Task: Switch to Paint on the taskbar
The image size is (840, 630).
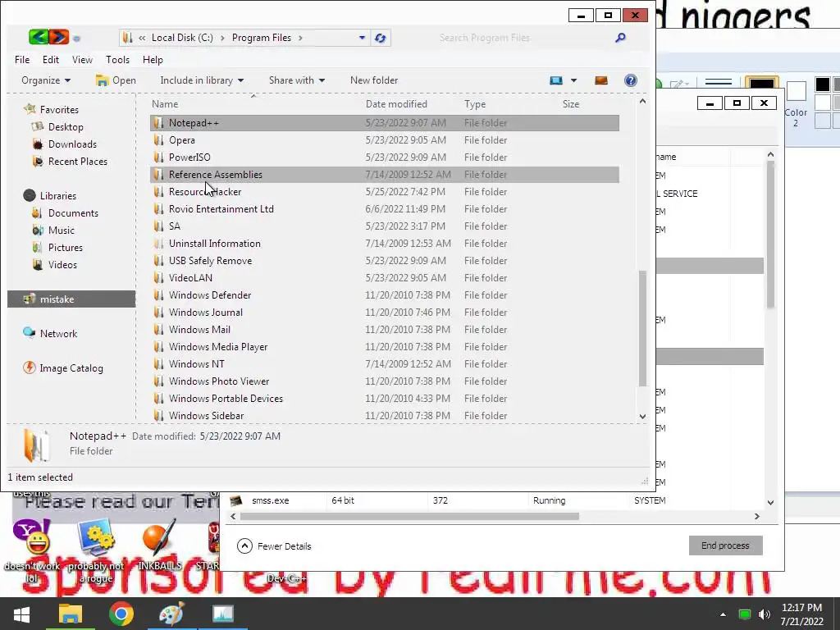Action: coord(172,614)
